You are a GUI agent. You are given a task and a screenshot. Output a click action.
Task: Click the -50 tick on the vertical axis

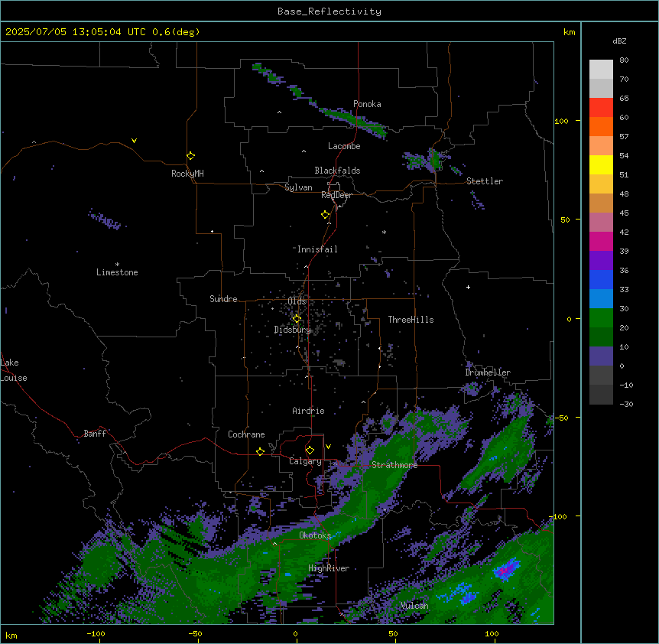(x=561, y=418)
